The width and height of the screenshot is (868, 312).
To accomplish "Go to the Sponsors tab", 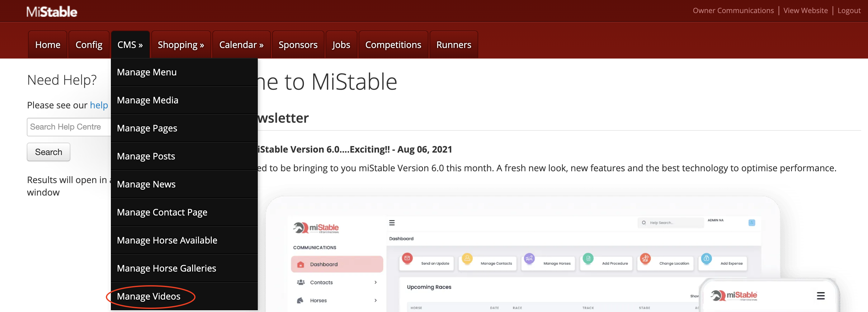I will [x=298, y=45].
